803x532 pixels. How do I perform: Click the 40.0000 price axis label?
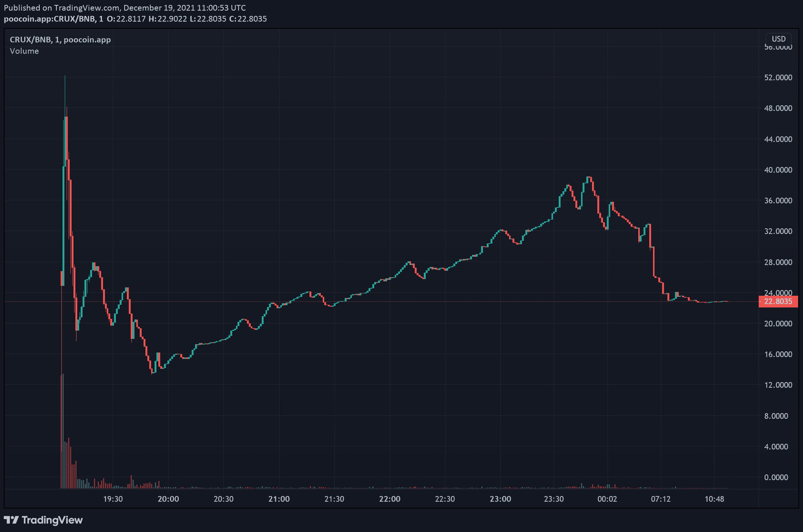778,170
